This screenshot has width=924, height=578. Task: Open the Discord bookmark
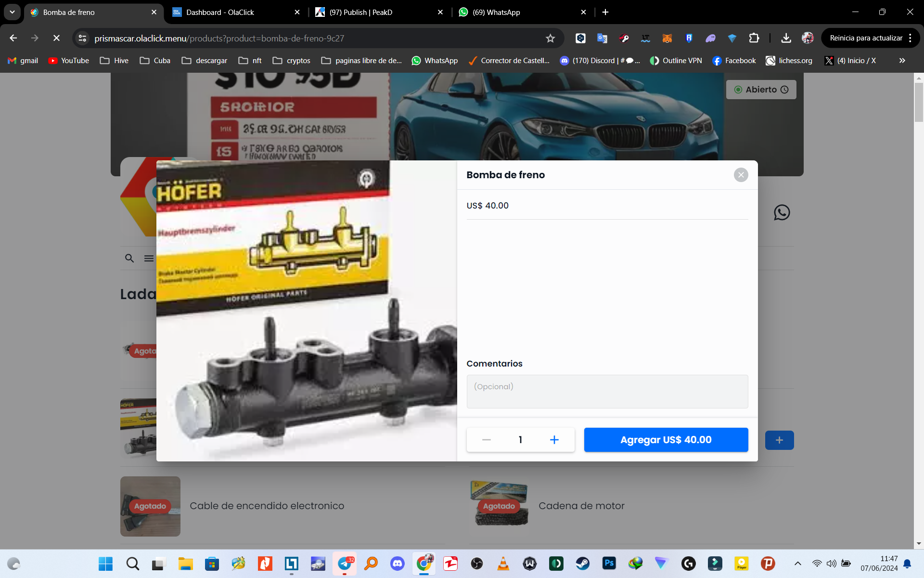600,61
